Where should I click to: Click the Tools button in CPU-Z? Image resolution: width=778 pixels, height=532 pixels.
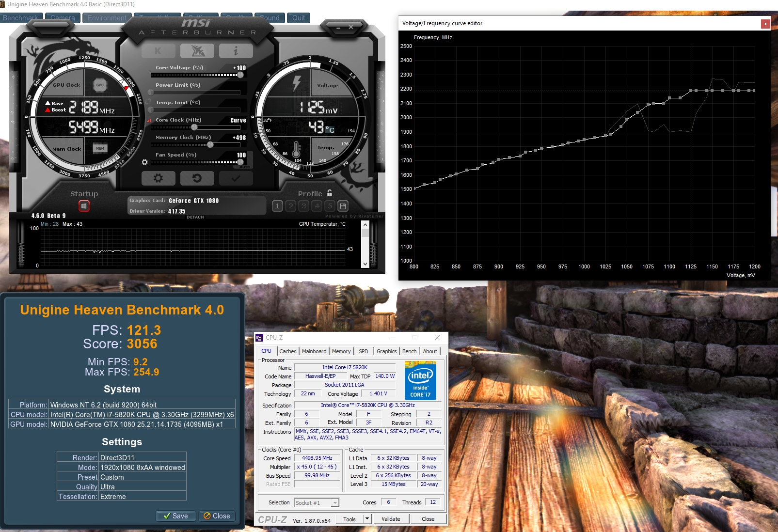[x=349, y=519]
